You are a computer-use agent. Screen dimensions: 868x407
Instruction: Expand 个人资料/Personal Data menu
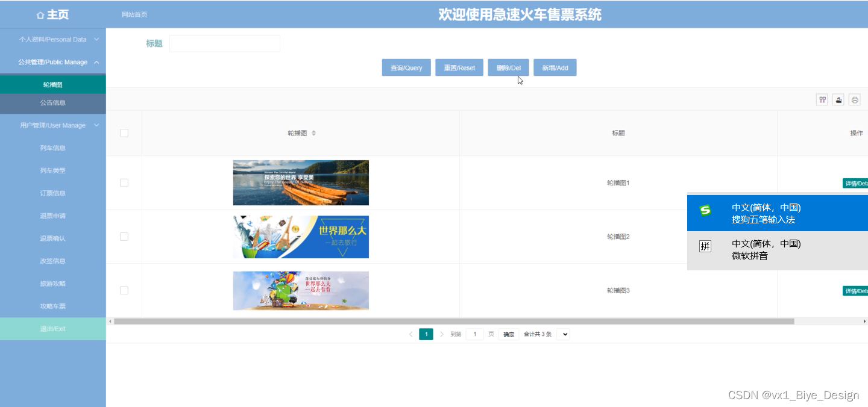tap(53, 40)
